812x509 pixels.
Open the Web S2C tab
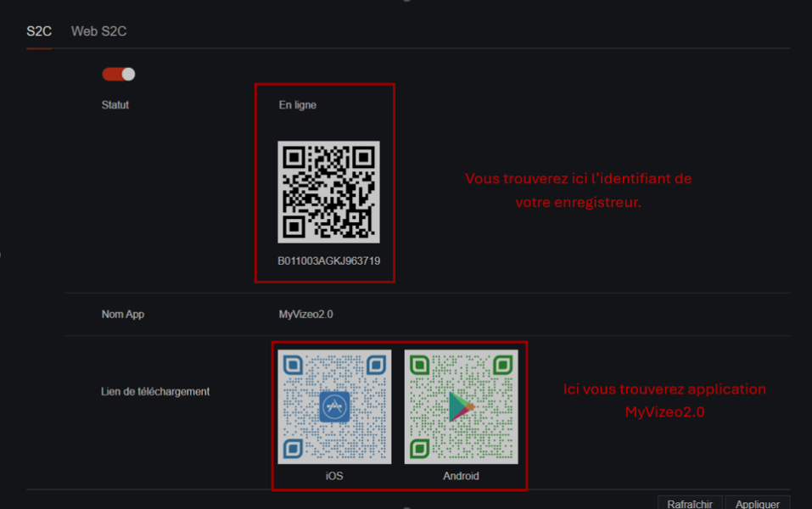tap(98, 31)
